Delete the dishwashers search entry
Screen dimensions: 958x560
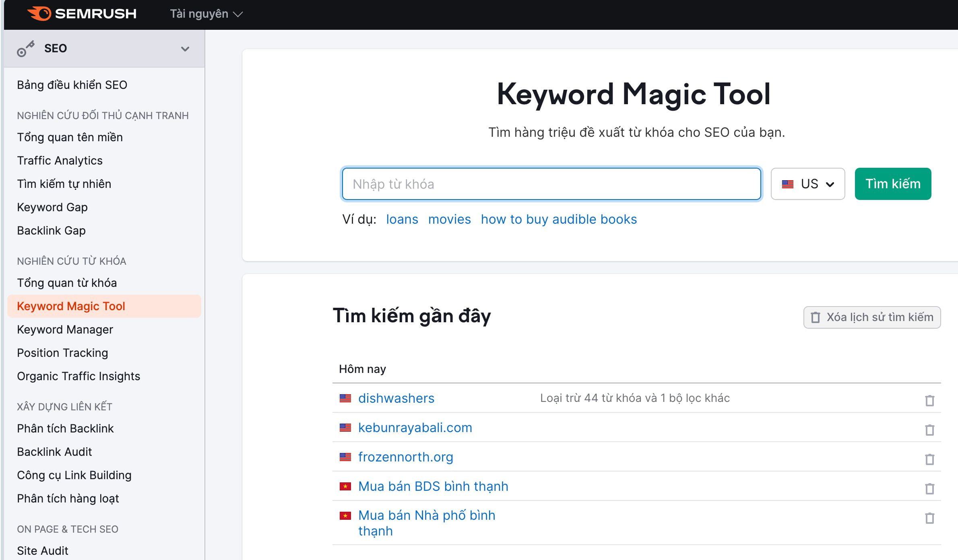929,400
